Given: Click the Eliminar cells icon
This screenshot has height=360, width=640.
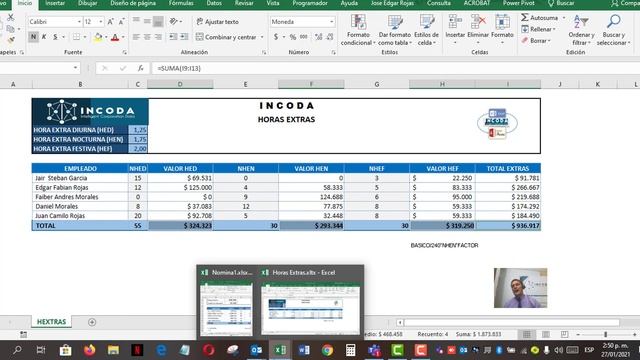Looking at the screenshot, I should click(x=478, y=21).
